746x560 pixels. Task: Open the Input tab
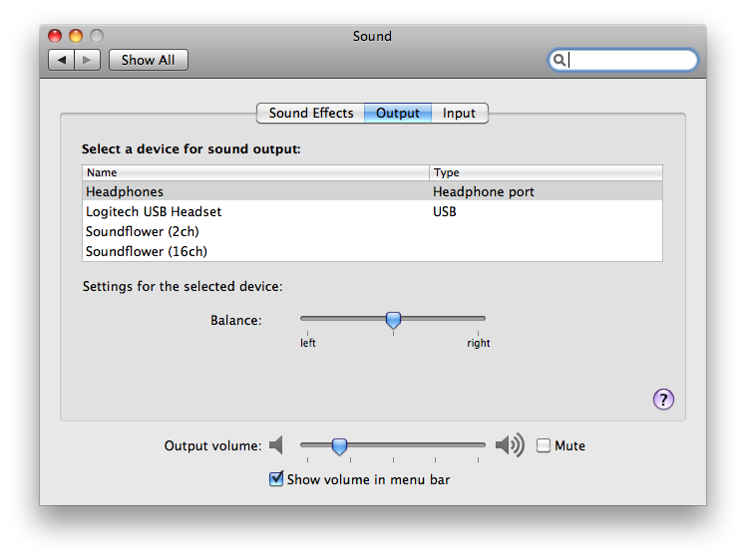(x=459, y=114)
